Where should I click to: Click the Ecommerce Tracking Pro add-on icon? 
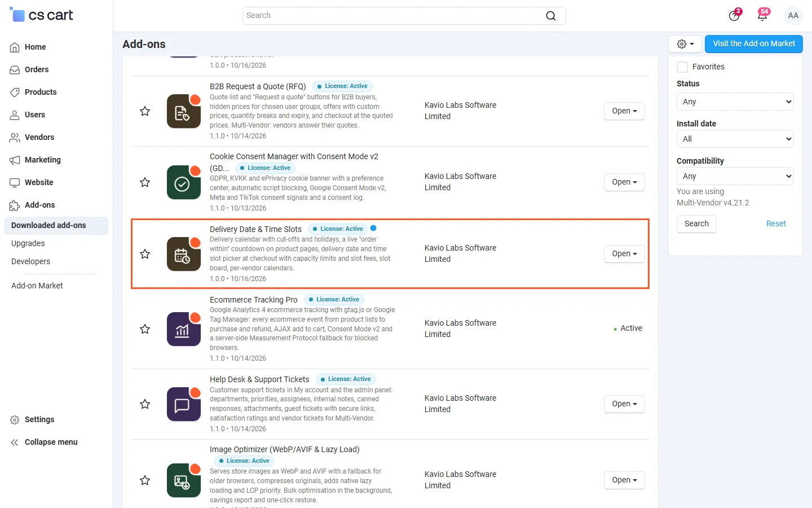coord(184,329)
